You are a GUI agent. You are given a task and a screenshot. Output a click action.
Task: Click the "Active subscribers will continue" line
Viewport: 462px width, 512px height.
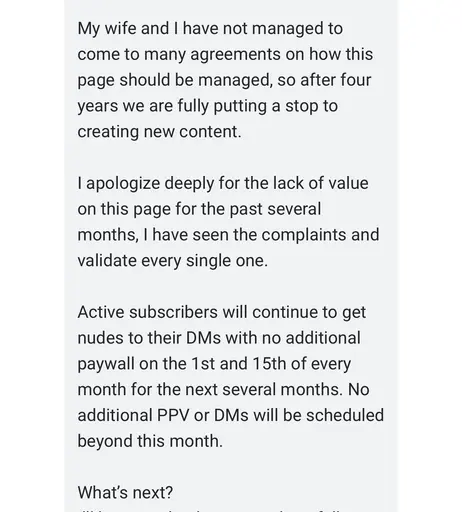[x=222, y=313]
